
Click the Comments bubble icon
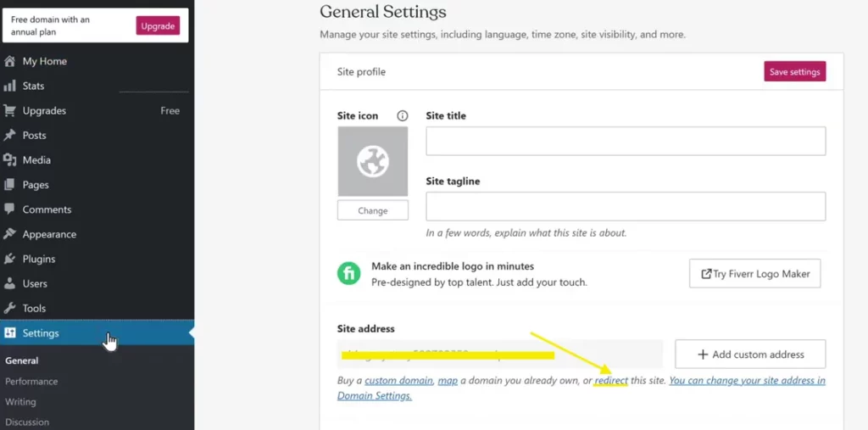[9, 209]
